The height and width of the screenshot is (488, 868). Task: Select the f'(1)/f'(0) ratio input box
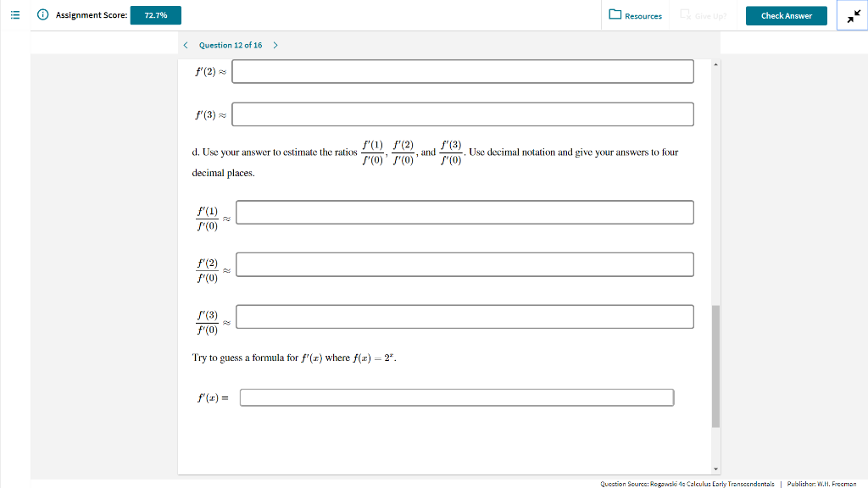pyautogui.click(x=465, y=212)
